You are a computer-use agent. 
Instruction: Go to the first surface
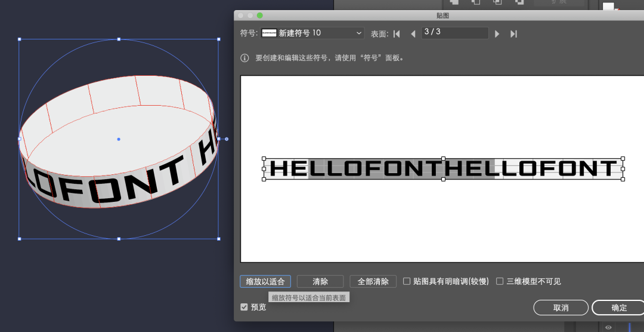397,34
